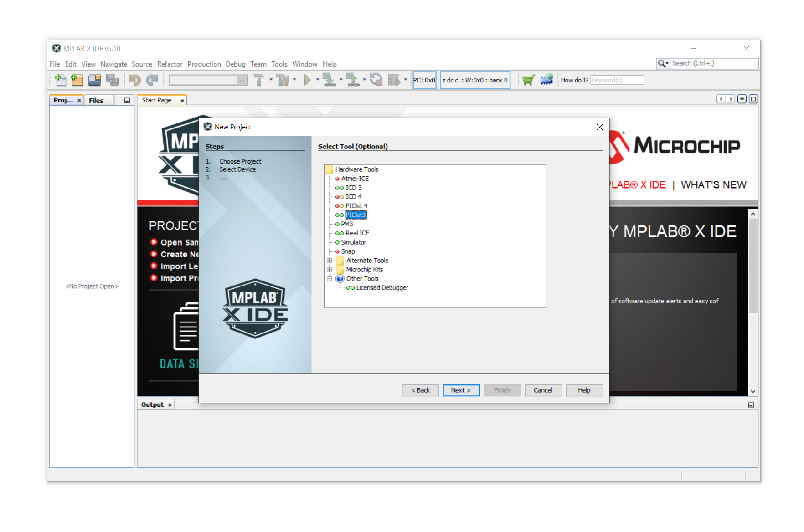Select the Simulator tool in the list

[353, 242]
